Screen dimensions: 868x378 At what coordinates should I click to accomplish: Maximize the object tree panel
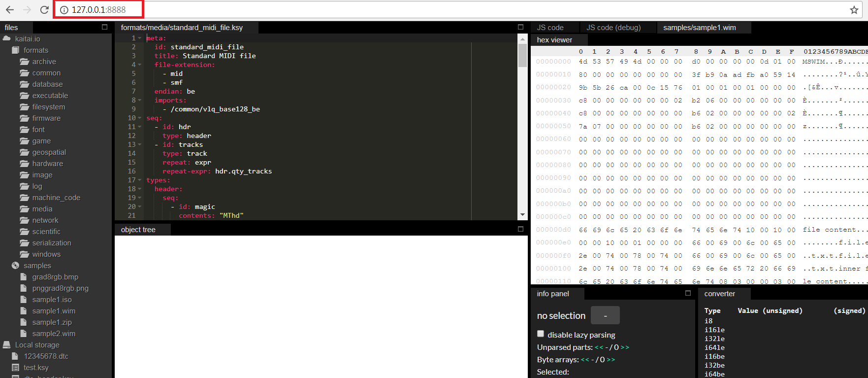pos(520,229)
